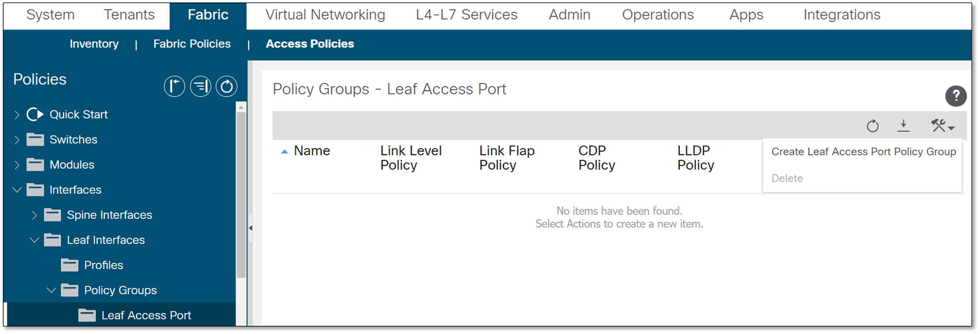This screenshot has height=334, width=980.
Task: Switch to the Tenants tab
Action: coord(130,15)
